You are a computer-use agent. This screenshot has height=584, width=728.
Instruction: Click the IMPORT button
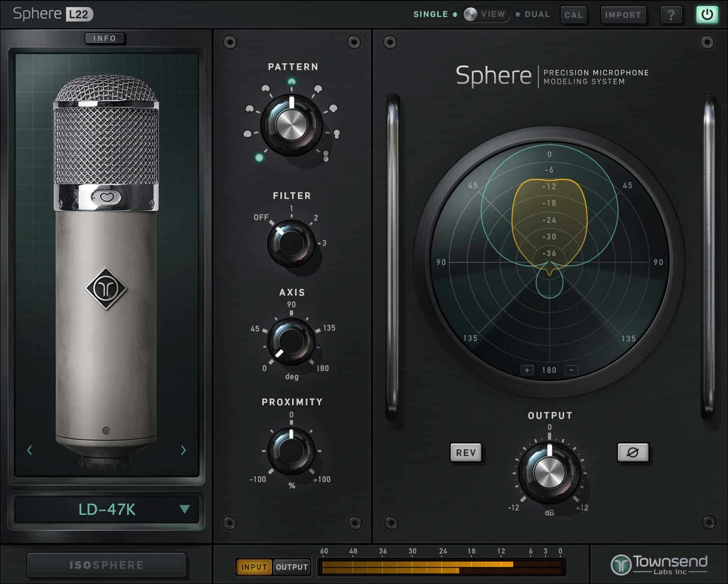(x=623, y=15)
